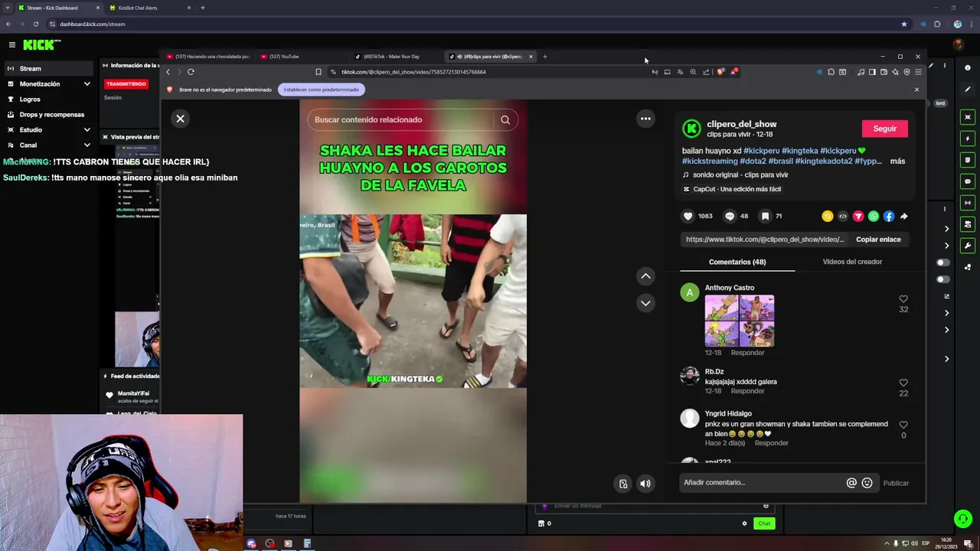This screenshot has width=980, height=551.
Task: Reload the TikTok page in Brave
Action: coord(191,72)
